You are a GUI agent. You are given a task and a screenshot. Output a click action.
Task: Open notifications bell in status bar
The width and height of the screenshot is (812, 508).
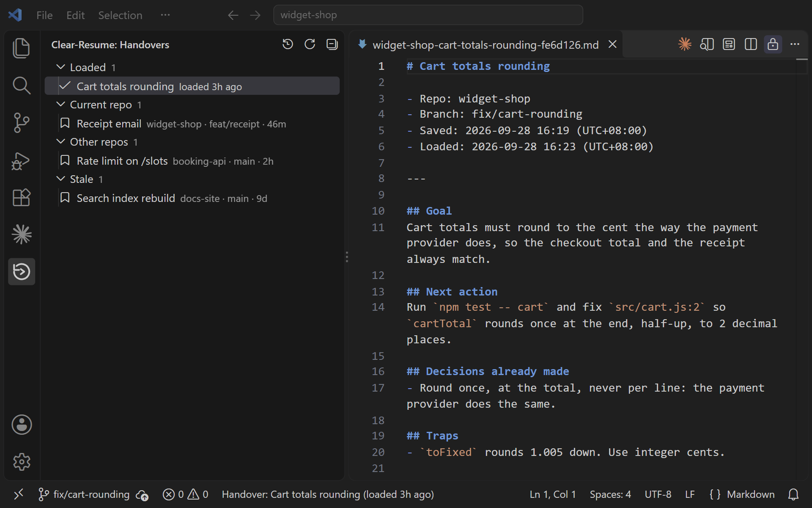tap(793, 494)
